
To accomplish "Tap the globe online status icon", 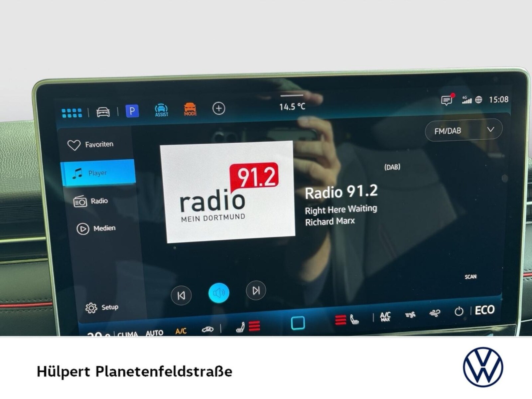I will point(479,99).
